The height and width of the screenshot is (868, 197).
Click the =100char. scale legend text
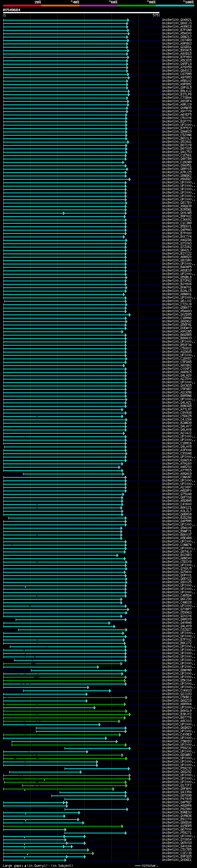tap(149, 865)
